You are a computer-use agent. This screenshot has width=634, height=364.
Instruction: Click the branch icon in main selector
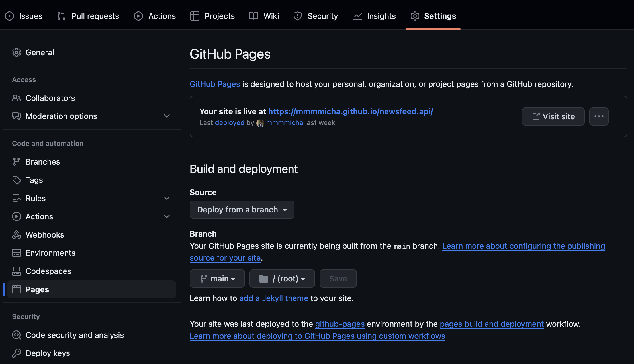[x=204, y=279]
